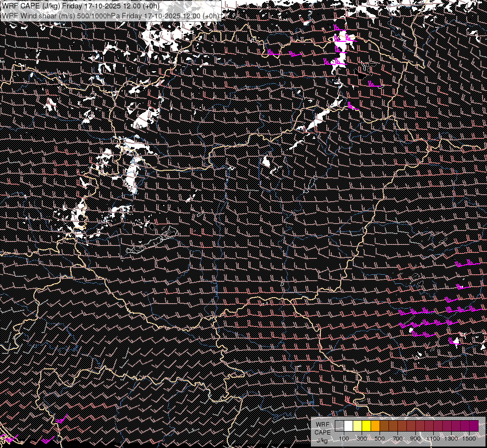This screenshot has width=487, height=448.
Task: Click the legend value 100
Action: point(344,439)
